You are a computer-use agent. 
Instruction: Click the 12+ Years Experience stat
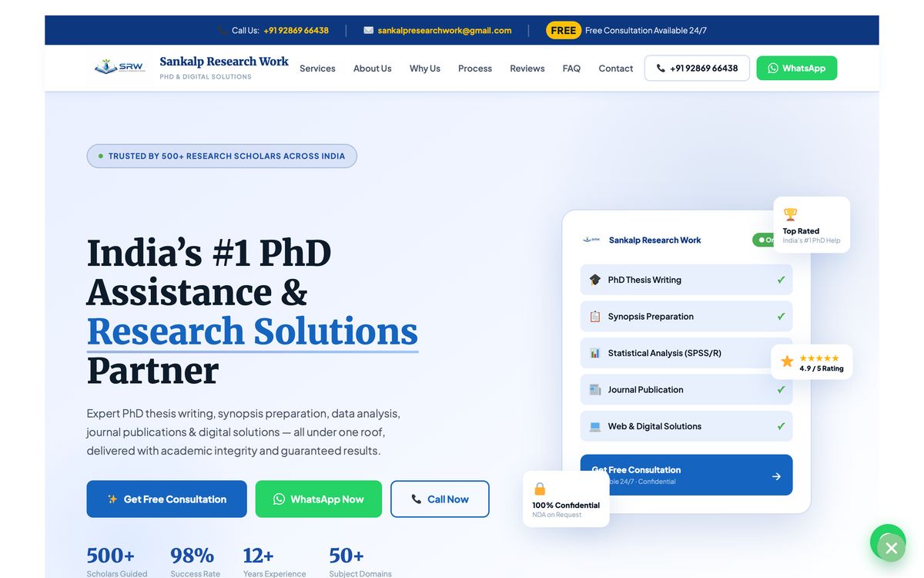pos(274,562)
